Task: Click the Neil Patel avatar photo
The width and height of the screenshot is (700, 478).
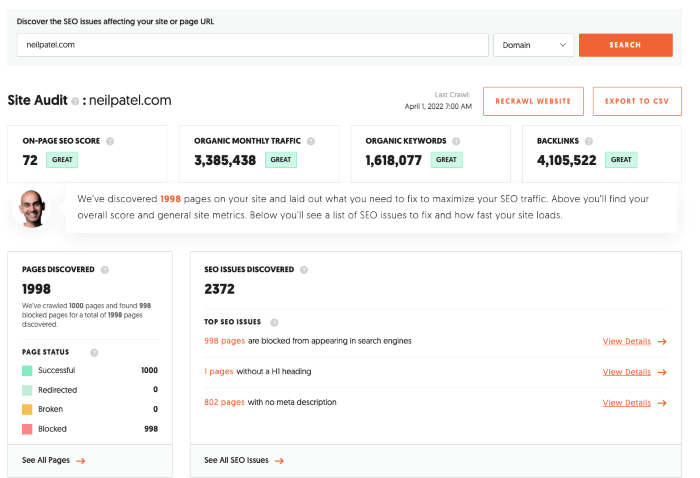Action: (32, 208)
